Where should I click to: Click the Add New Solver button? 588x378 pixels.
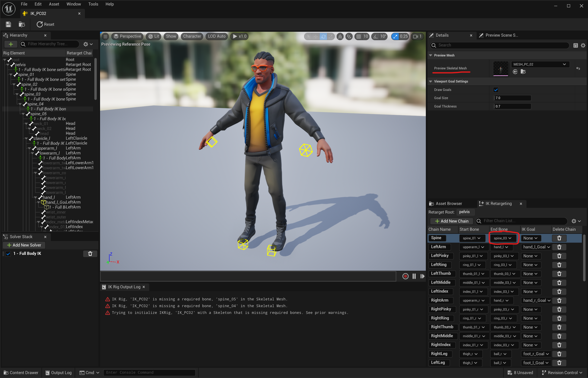(24, 245)
